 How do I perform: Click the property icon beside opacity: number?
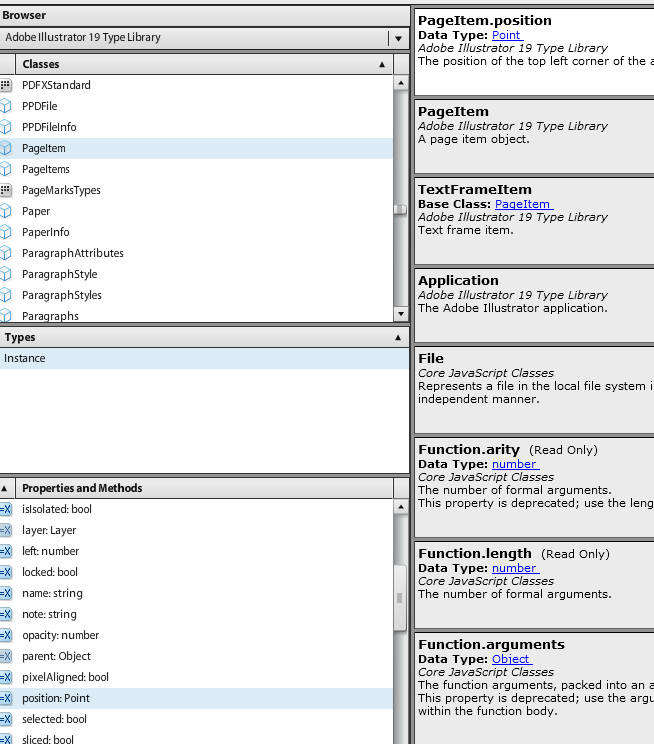point(6,635)
